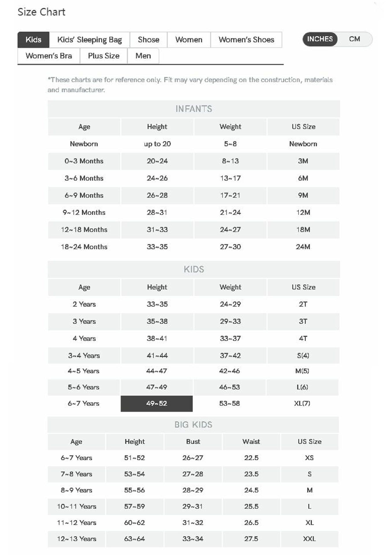Click the 24M US size cell

coord(303,247)
